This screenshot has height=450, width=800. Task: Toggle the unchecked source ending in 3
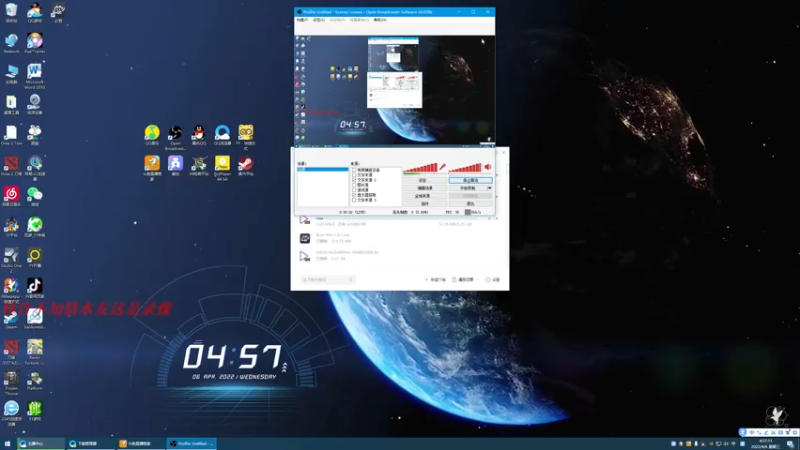coord(354,200)
